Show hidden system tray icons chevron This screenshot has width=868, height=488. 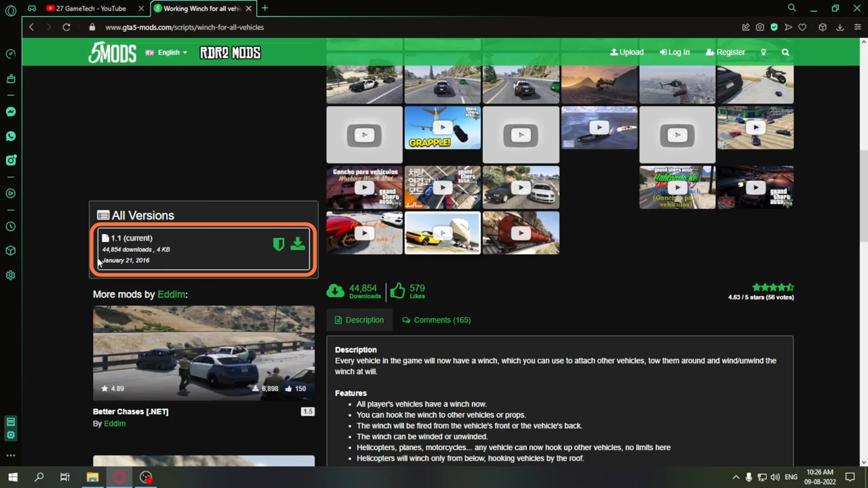coord(736,477)
